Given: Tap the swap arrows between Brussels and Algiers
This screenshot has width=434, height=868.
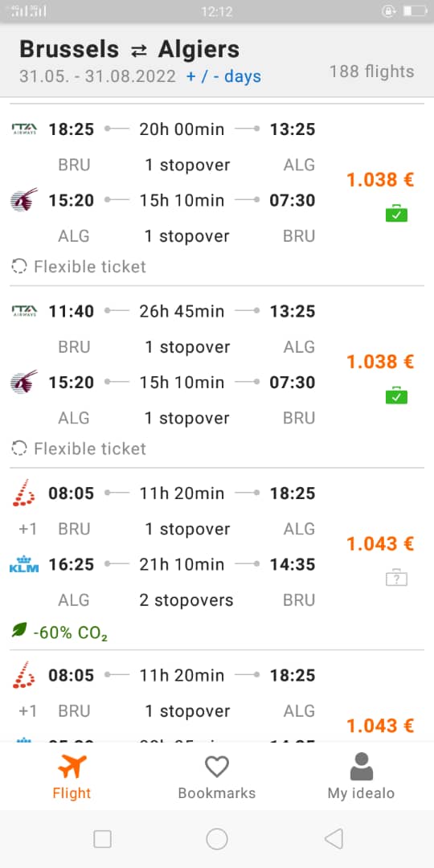Looking at the screenshot, I should tap(139, 51).
